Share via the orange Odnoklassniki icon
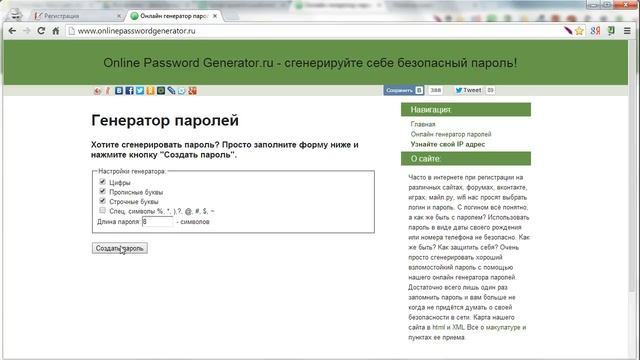Image resolution: width=640 pixels, height=360 pixels. point(150,91)
